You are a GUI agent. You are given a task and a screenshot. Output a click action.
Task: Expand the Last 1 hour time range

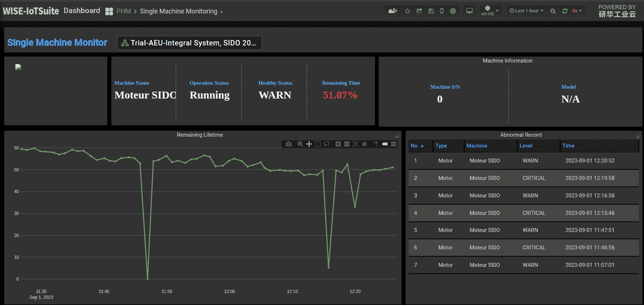[x=526, y=11]
